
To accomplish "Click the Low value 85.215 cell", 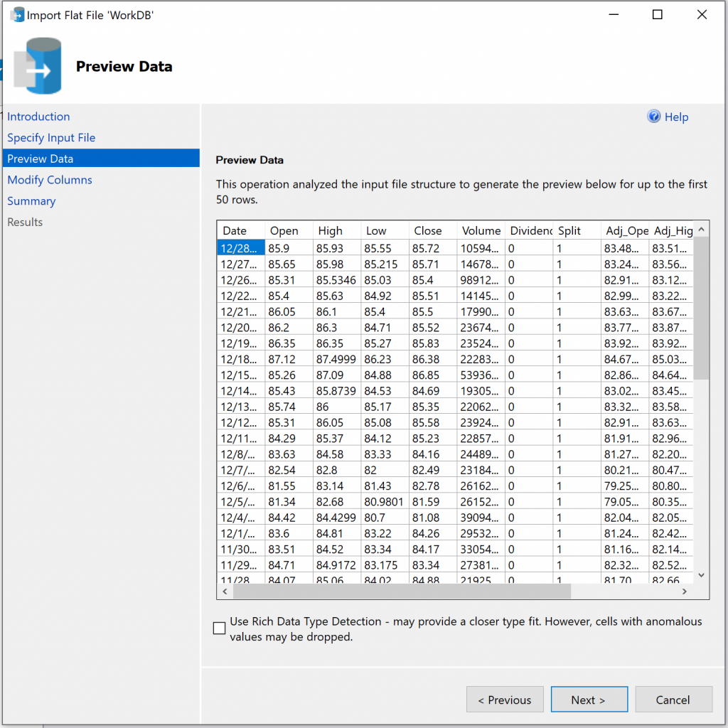I will 385,264.
